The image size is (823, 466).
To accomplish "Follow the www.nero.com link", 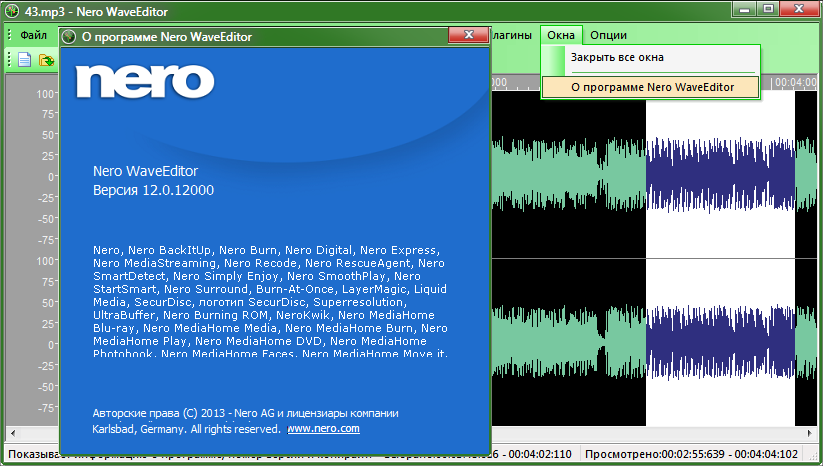I will (323, 429).
